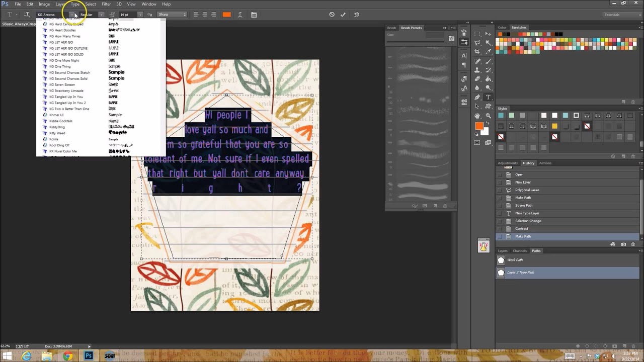Create new snapshot with camera icon
Screen dimensions: 644x362
click(623, 244)
